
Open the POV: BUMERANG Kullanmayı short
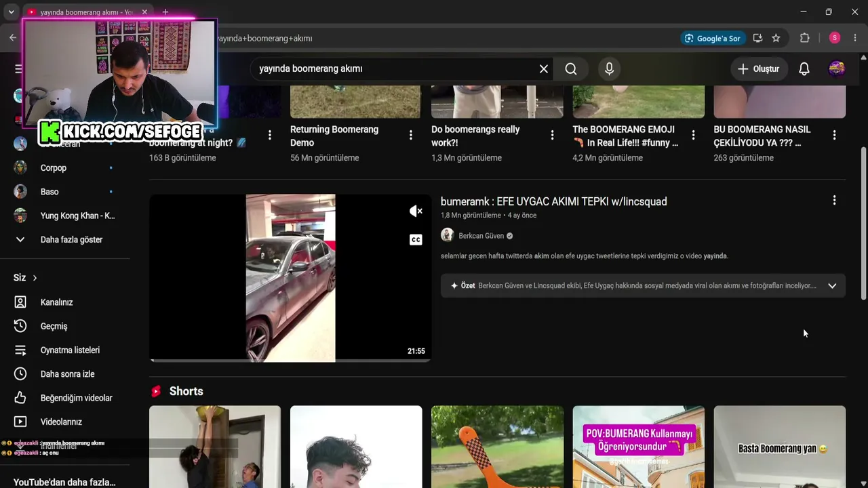tap(639, 447)
